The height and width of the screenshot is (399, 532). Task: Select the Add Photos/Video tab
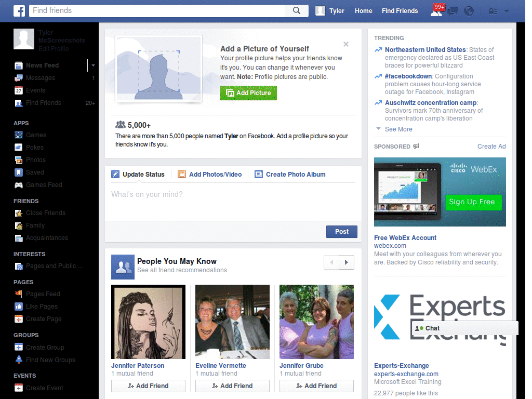pyautogui.click(x=210, y=175)
